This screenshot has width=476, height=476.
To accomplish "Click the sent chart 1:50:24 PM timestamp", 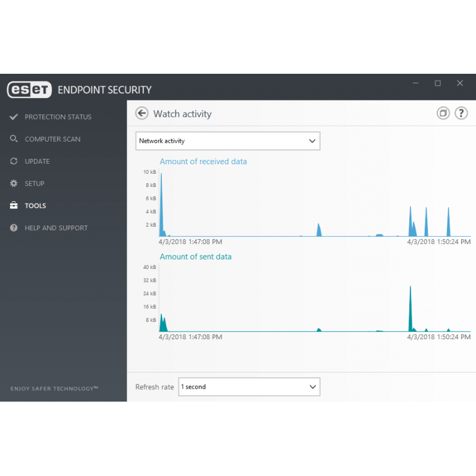I will (x=439, y=337).
